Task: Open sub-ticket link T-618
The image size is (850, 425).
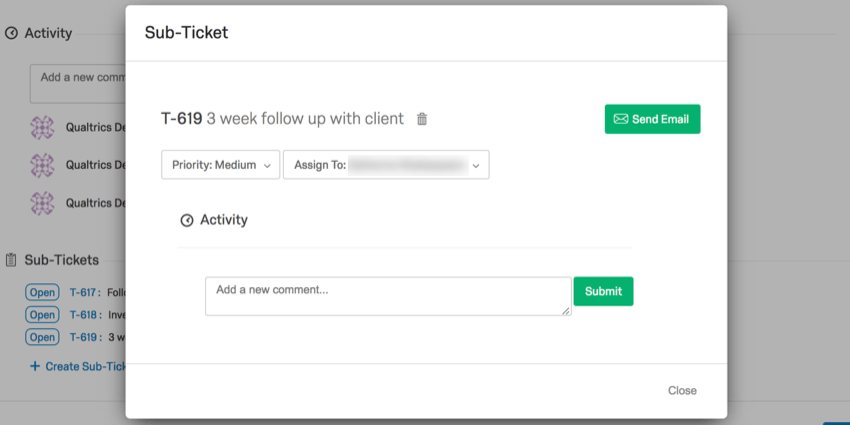Action: 86,315
